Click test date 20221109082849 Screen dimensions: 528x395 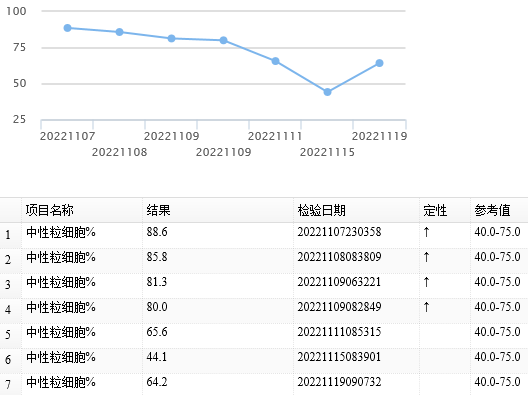pos(339,307)
